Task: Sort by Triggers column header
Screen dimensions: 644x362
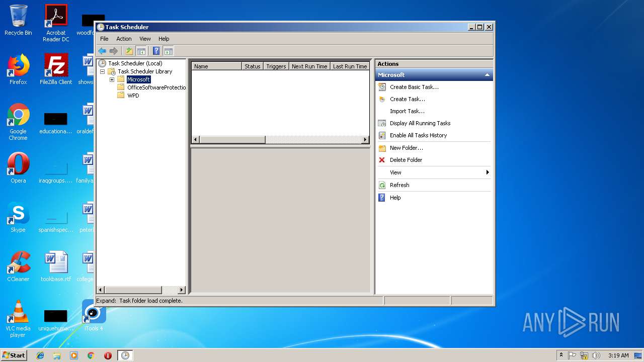Action: click(276, 66)
